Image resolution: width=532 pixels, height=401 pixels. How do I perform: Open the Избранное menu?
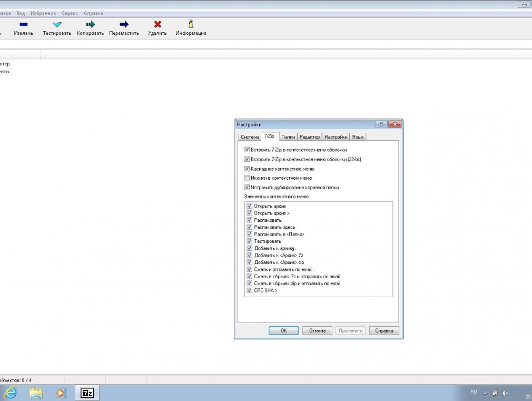[x=43, y=13]
